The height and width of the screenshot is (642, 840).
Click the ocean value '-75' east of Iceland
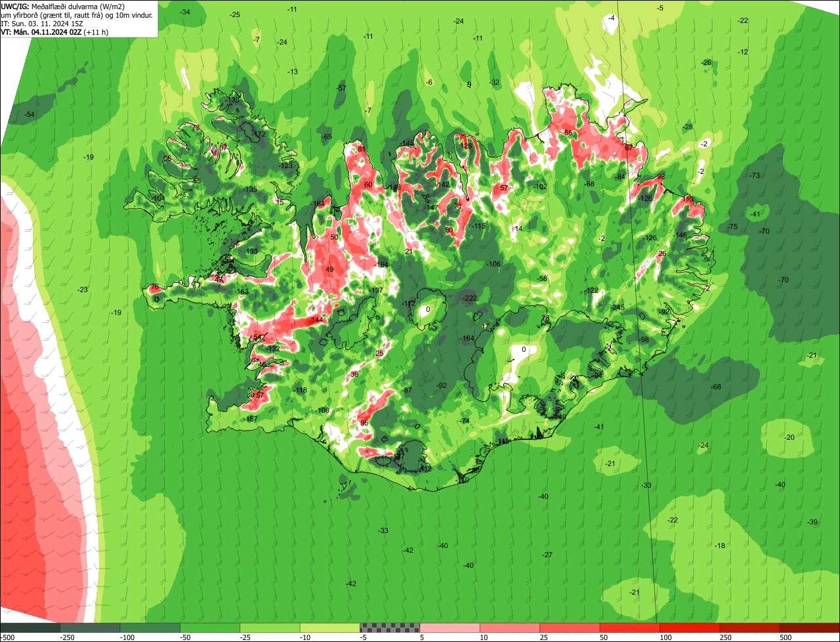732,226
